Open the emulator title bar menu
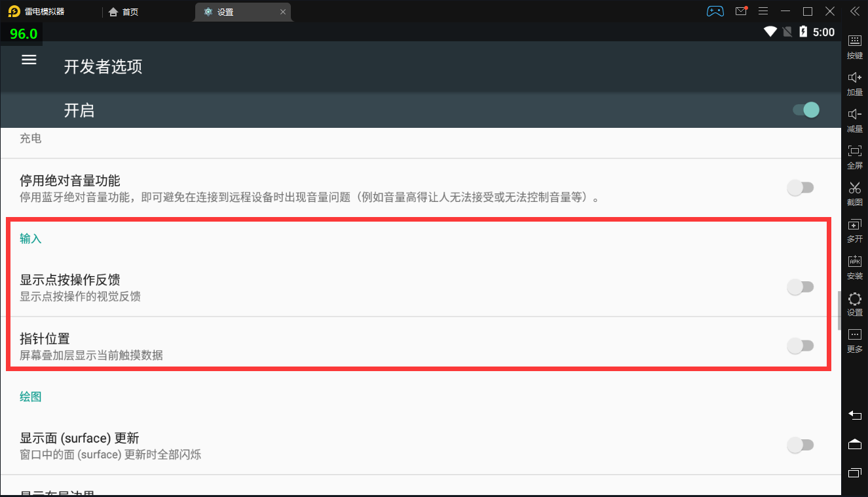Image resolution: width=868 pixels, height=497 pixels. coord(763,11)
